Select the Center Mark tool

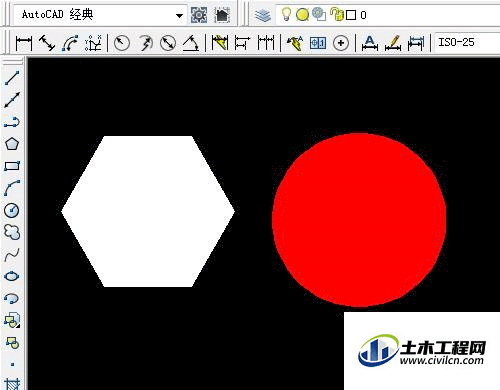tap(341, 43)
